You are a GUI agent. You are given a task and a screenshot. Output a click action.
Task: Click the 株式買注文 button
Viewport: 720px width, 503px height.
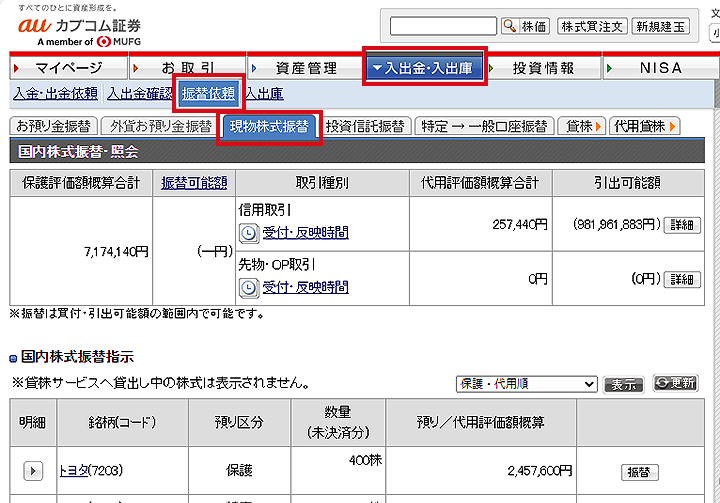click(592, 26)
